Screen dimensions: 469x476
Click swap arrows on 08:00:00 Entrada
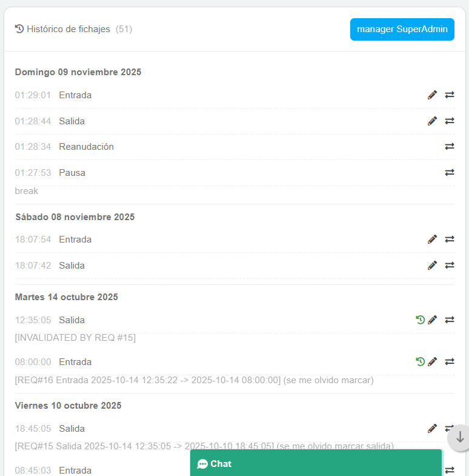(450, 362)
